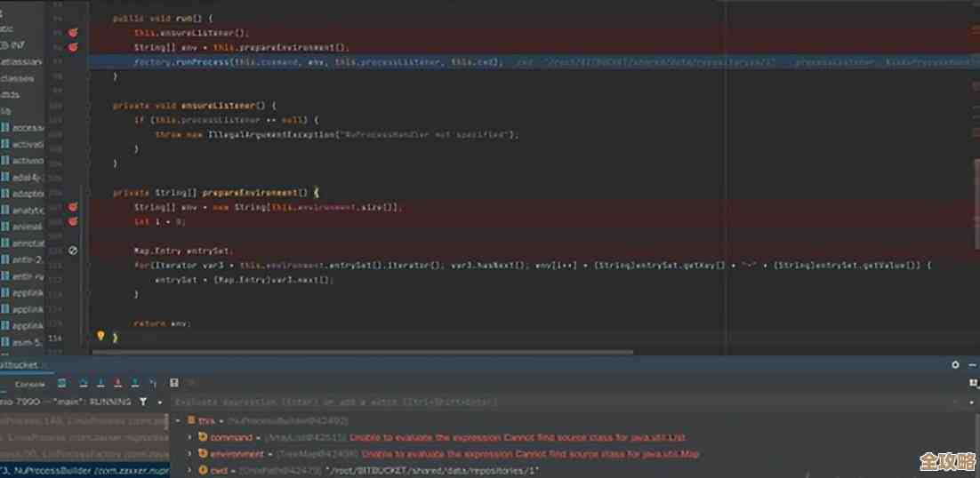Screen dimensions: 980x478
Task: Collapse the 'this' variable node
Action: [x=178, y=420]
